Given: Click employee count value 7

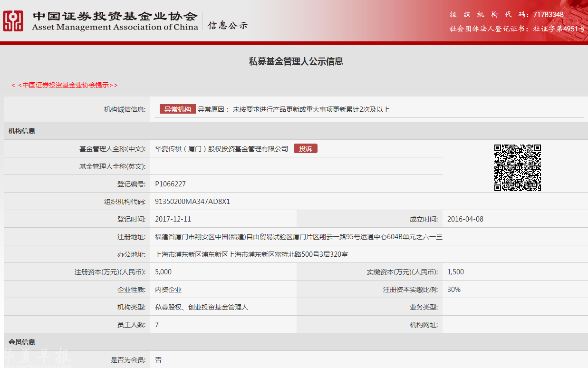Looking at the screenshot, I should 157,325.
